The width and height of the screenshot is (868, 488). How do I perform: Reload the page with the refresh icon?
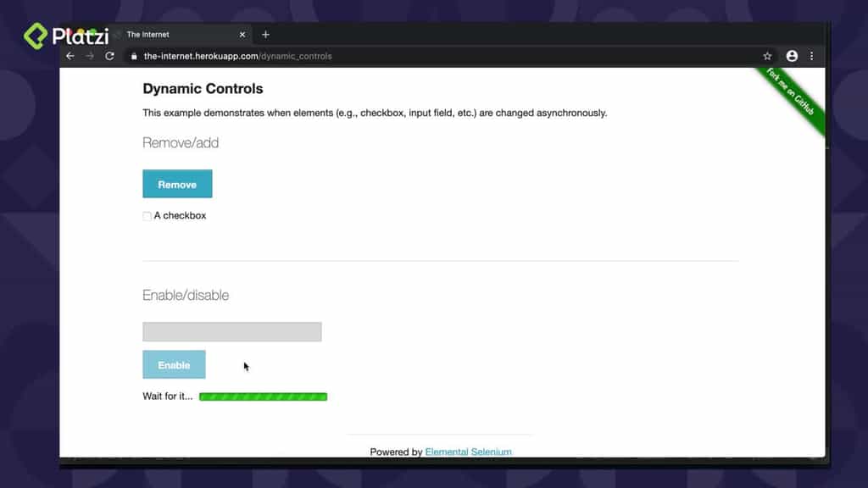[109, 56]
